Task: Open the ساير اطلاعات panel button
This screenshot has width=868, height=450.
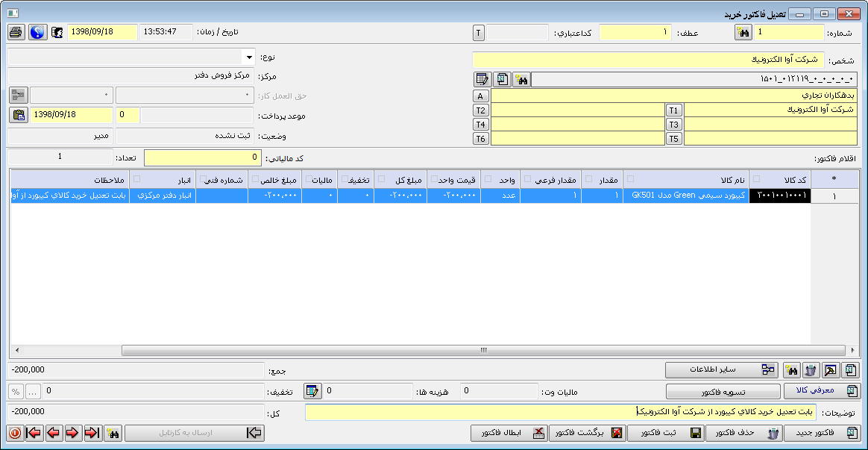Action: 722,370
